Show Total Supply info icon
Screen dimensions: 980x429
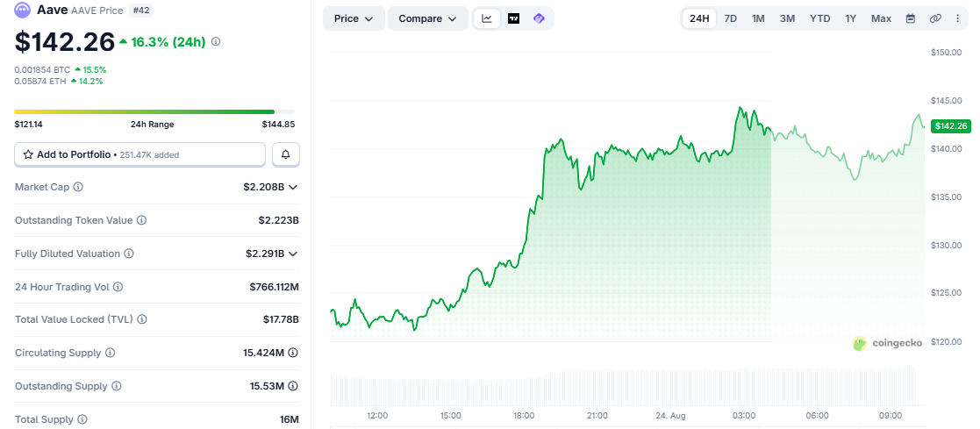[x=82, y=419]
